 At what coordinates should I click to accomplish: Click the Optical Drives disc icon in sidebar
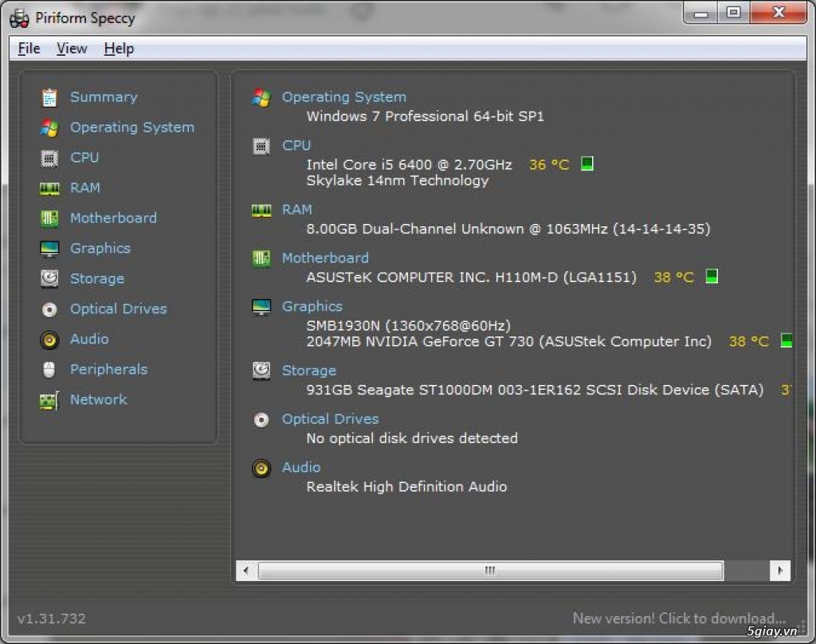(49, 310)
